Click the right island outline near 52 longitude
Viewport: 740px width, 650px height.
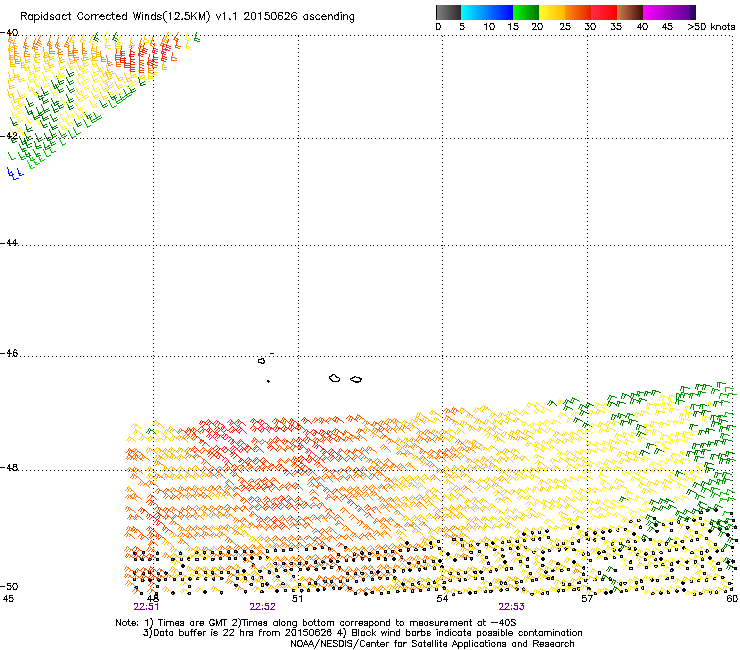click(356, 380)
